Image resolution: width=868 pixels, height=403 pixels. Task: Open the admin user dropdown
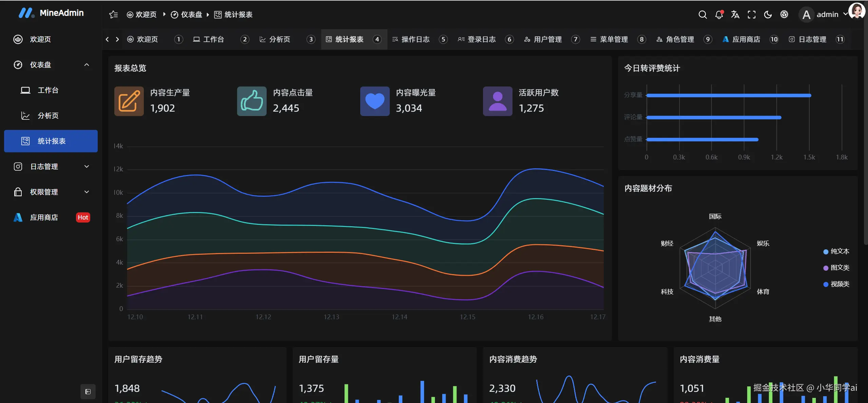pyautogui.click(x=827, y=15)
